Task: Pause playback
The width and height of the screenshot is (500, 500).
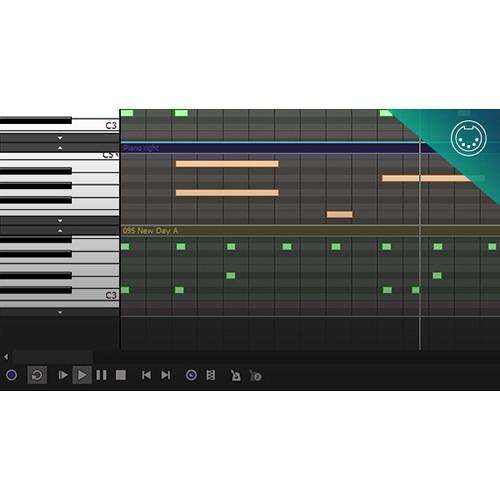Action: (x=101, y=375)
